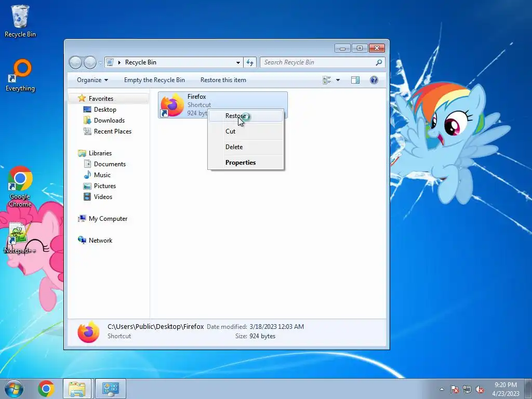Viewport: 532px width, 399px height.
Task: Open Documents library
Action: point(110,164)
